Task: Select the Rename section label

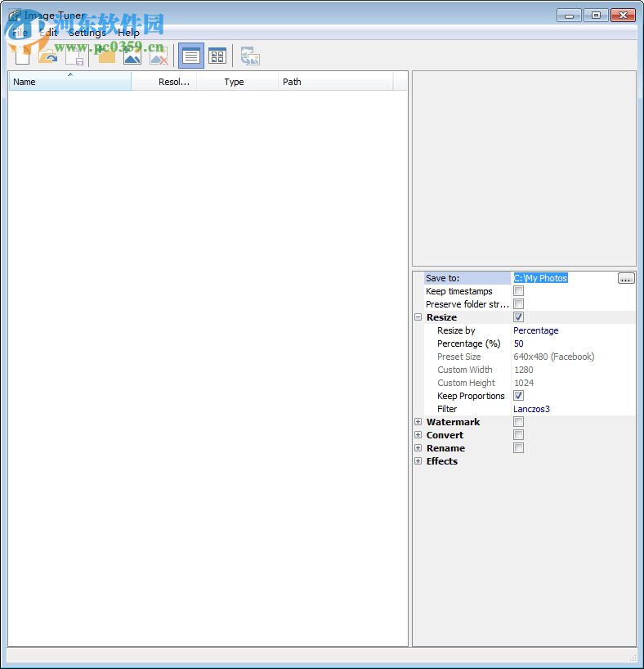Action: click(445, 448)
